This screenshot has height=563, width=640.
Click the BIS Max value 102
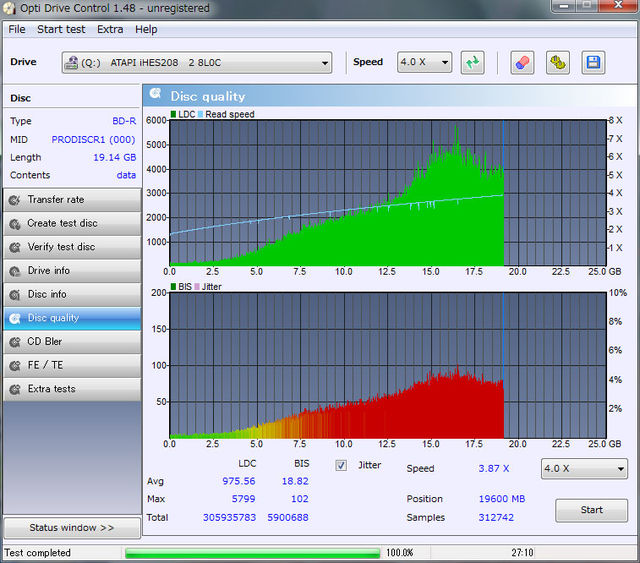click(x=300, y=499)
